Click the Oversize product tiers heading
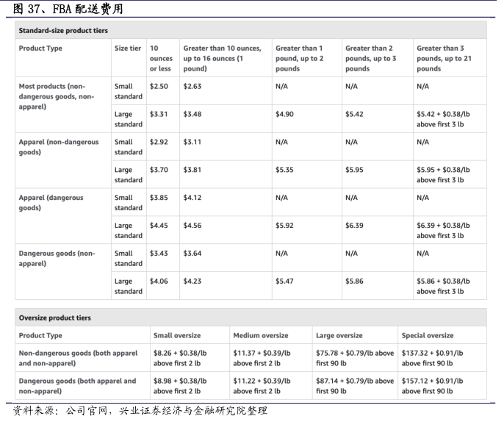This screenshot has width=504, height=430. pos(55,318)
